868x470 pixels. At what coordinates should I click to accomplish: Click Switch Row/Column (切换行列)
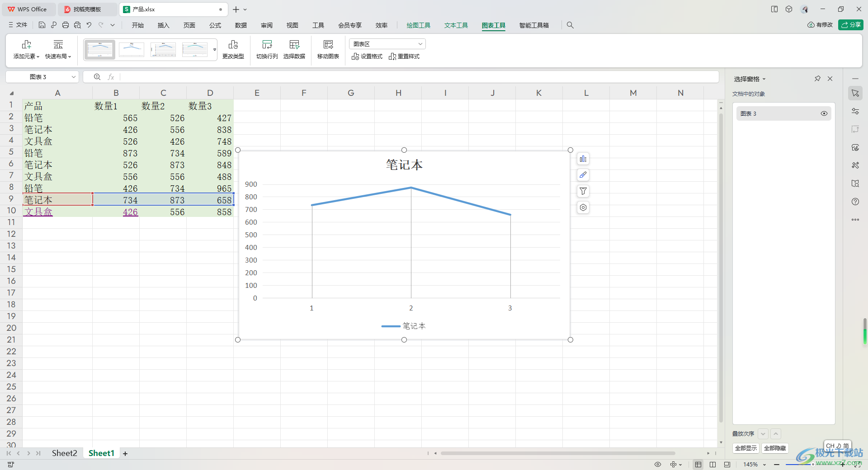[267, 50]
